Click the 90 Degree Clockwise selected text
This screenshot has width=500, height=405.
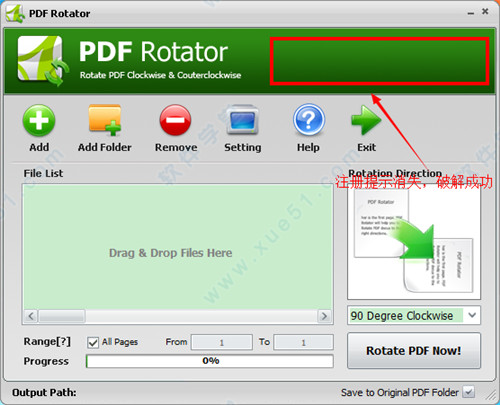point(402,315)
